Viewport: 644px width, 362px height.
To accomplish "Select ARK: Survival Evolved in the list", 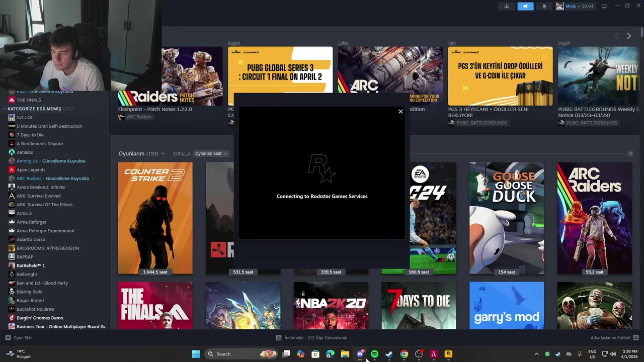I will 38,196.
